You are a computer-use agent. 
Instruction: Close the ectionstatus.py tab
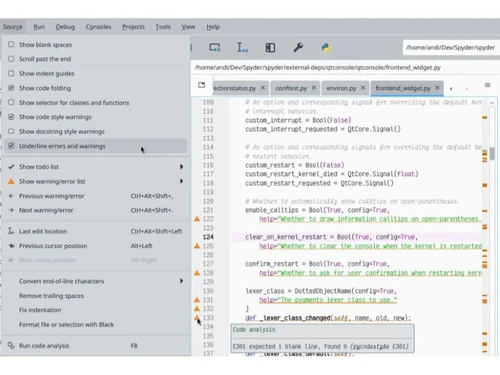(263, 88)
